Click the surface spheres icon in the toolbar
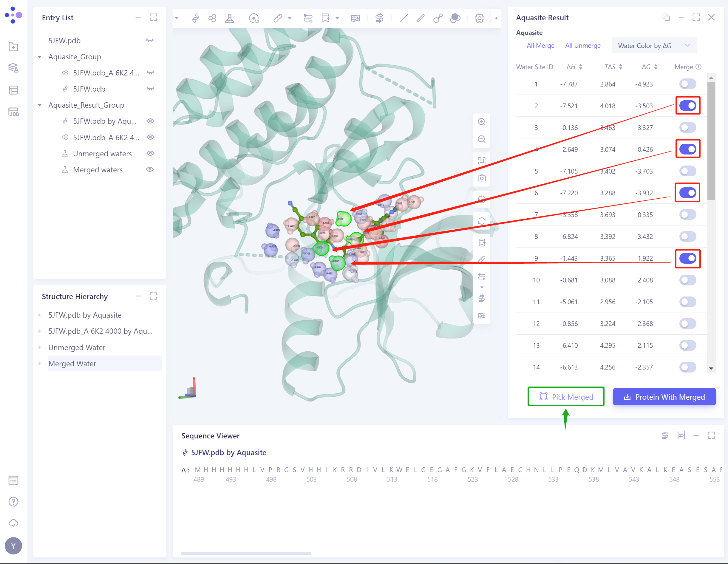 coord(455,18)
